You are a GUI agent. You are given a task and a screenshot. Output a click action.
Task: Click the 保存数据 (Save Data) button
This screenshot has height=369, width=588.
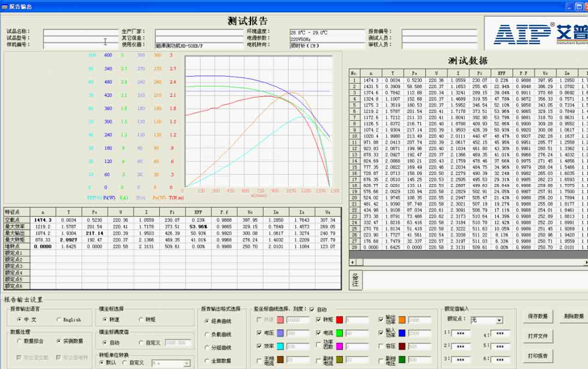(538, 316)
